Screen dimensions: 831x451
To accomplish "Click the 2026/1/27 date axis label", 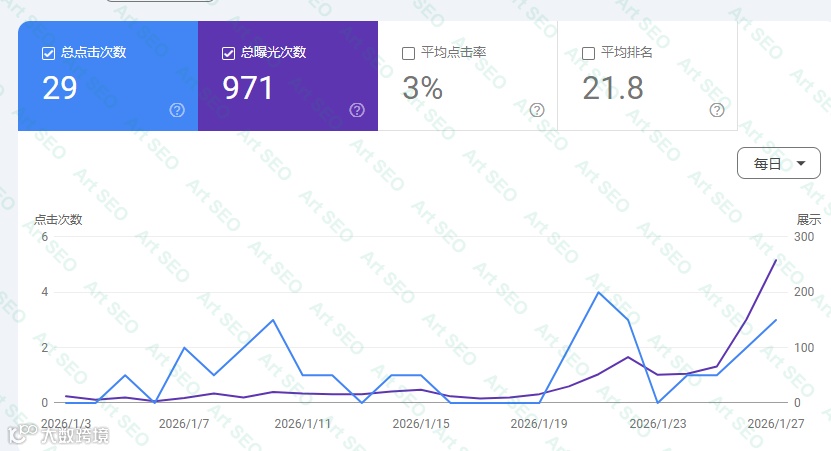I will 776,423.
